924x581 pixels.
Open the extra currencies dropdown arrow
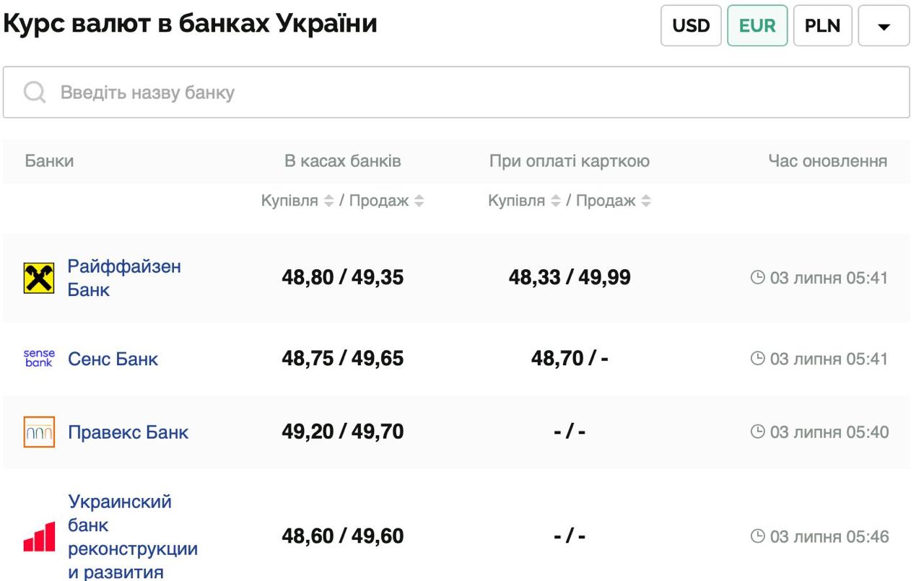click(884, 26)
